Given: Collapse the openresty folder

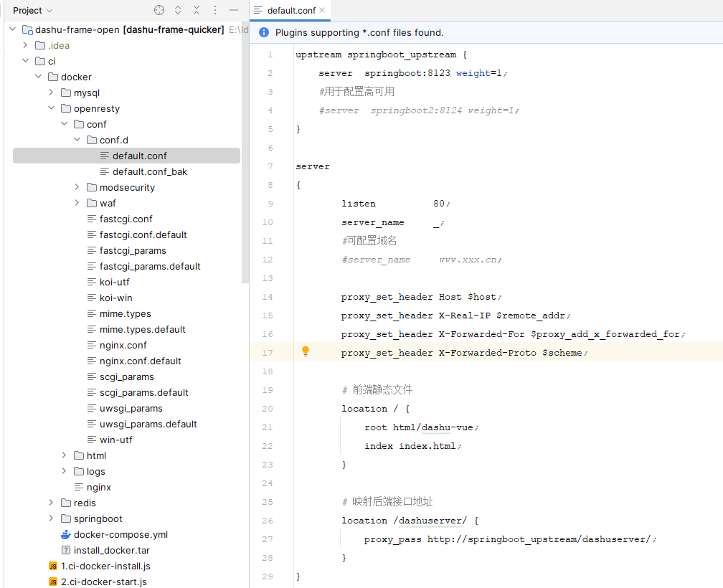Looking at the screenshot, I should (x=51, y=108).
